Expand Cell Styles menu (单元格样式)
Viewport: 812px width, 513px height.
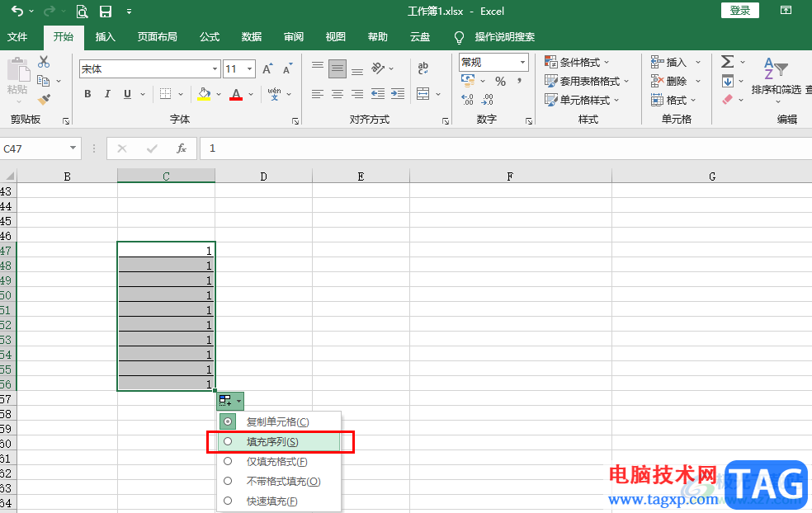point(582,100)
